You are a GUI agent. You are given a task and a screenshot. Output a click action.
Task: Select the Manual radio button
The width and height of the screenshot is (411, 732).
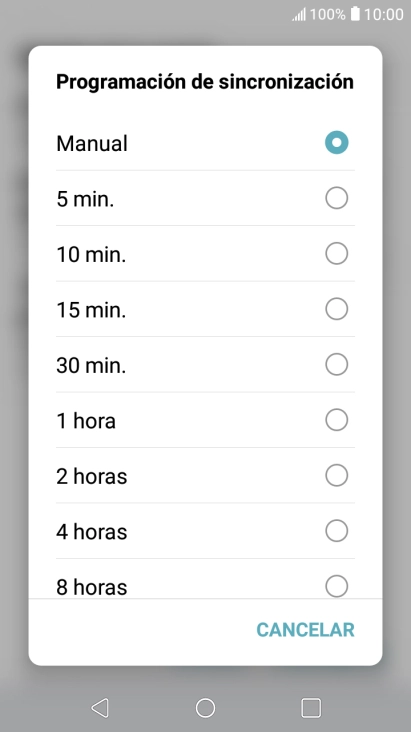337,142
